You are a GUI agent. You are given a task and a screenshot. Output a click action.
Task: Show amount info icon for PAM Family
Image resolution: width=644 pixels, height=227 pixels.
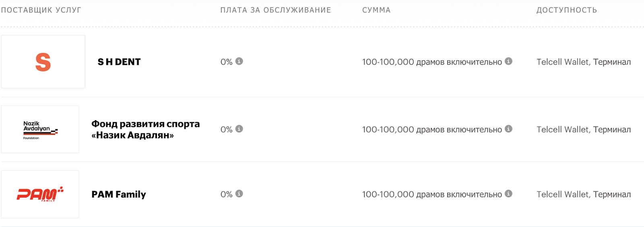(x=509, y=194)
